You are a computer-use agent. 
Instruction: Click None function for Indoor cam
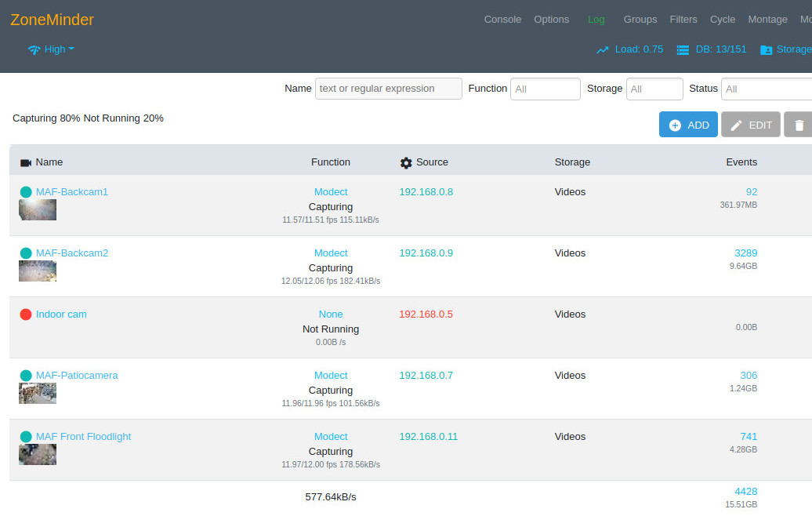331,314
